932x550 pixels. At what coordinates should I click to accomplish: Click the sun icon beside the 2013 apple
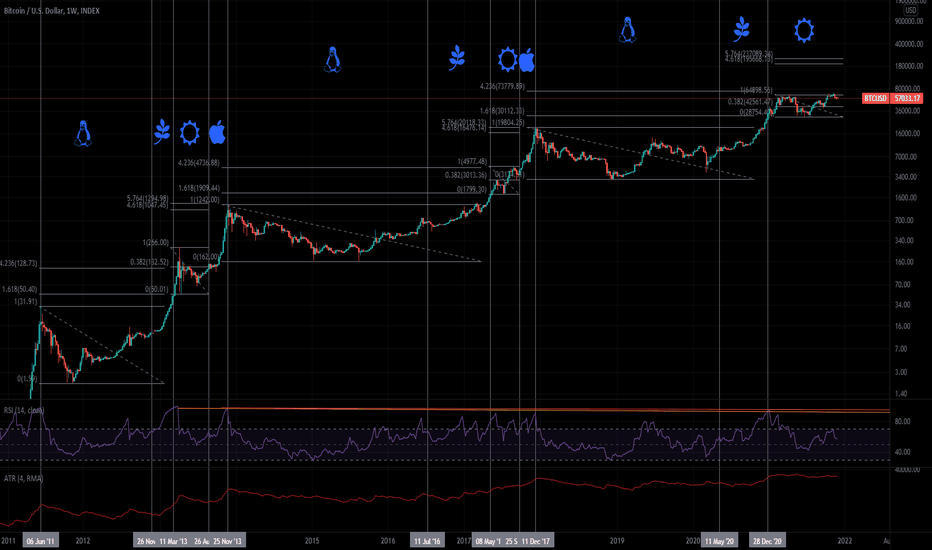coord(190,133)
